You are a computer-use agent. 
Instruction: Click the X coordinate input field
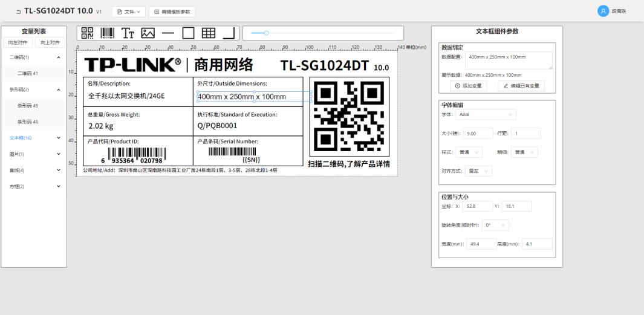point(478,206)
